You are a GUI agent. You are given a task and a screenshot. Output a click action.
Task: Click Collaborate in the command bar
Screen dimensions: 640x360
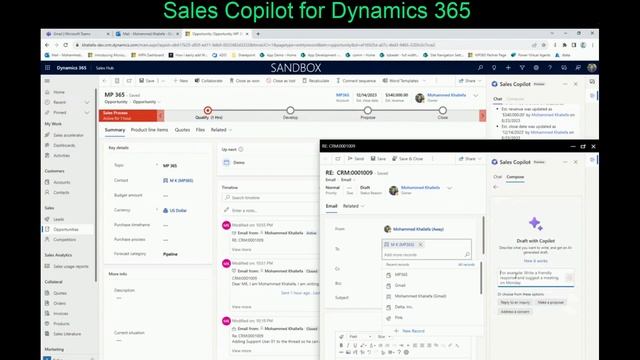(x=209, y=81)
